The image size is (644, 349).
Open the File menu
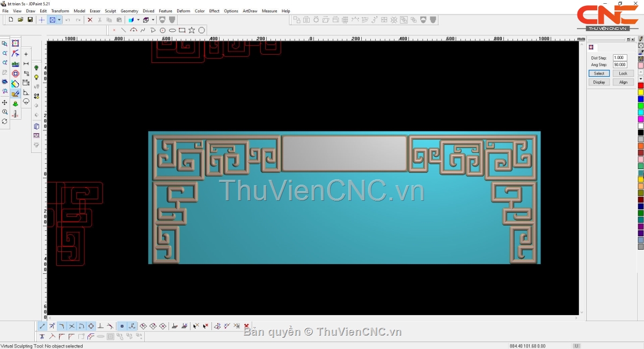[x=5, y=11]
